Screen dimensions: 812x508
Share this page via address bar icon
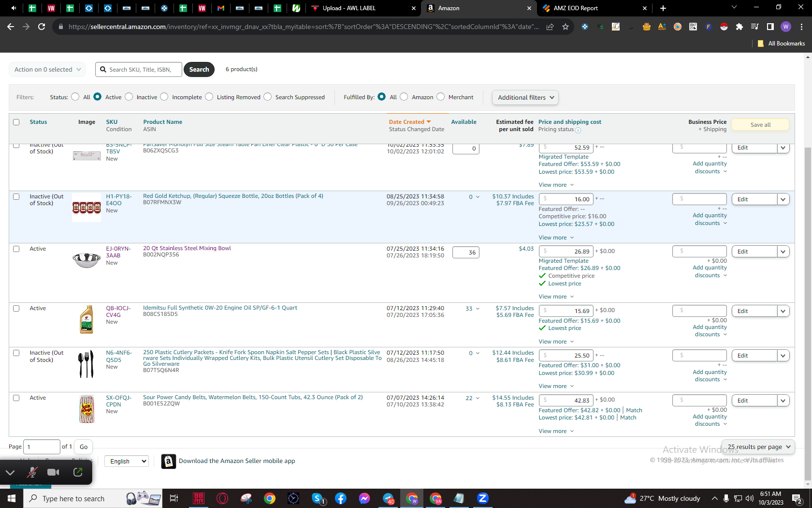550,27
